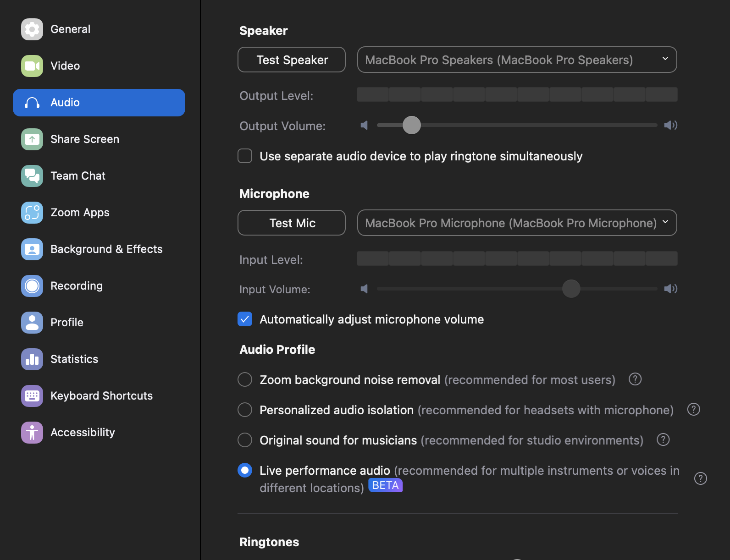Viewport: 730px width, 560px height.
Task: Open General settings tab
Action: coord(99,29)
